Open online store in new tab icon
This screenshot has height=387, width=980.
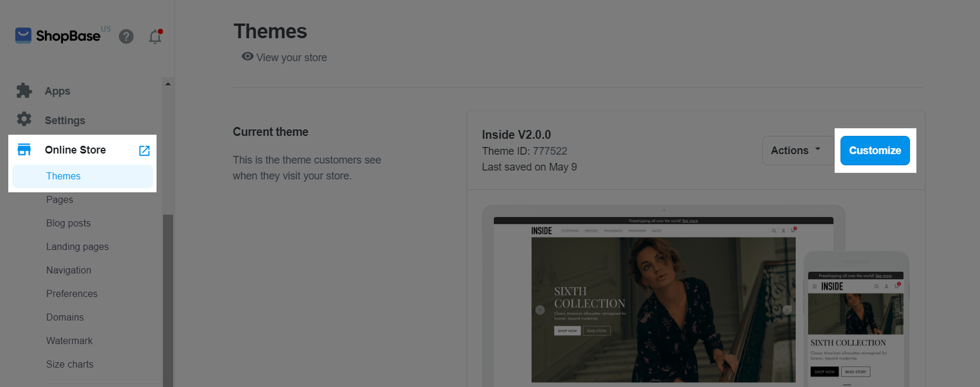[x=145, y=151]
